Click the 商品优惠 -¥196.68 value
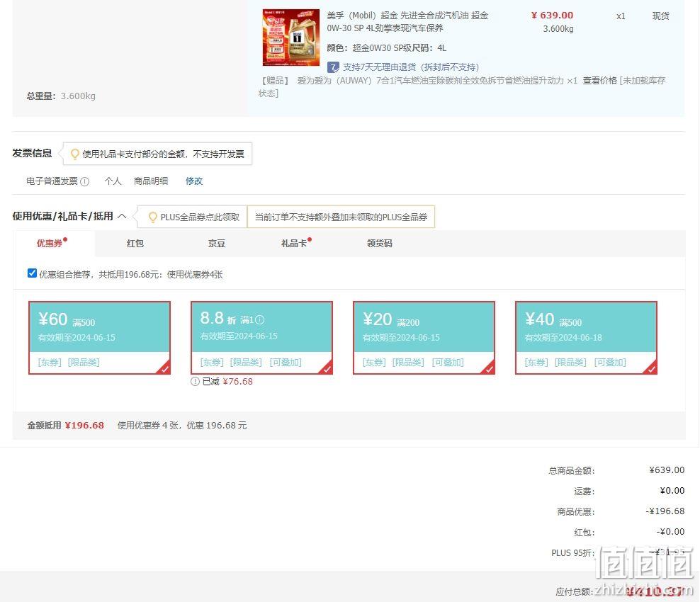Viewport: 700px width, 602px height. 665,511
